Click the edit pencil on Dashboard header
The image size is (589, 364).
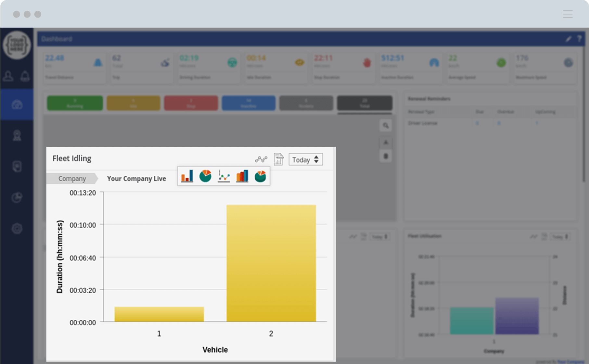coord(568,39)
